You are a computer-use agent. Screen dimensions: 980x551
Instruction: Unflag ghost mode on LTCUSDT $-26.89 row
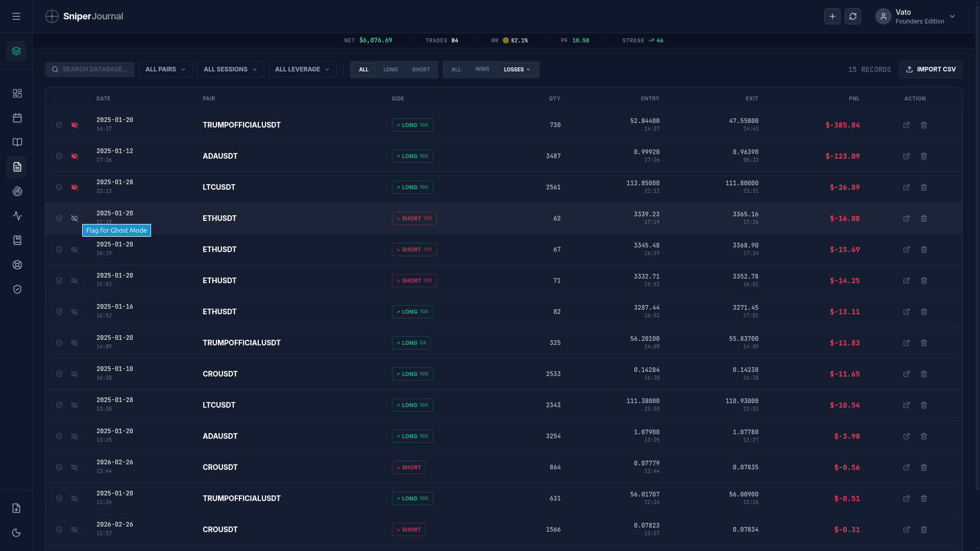coord(75,187)
